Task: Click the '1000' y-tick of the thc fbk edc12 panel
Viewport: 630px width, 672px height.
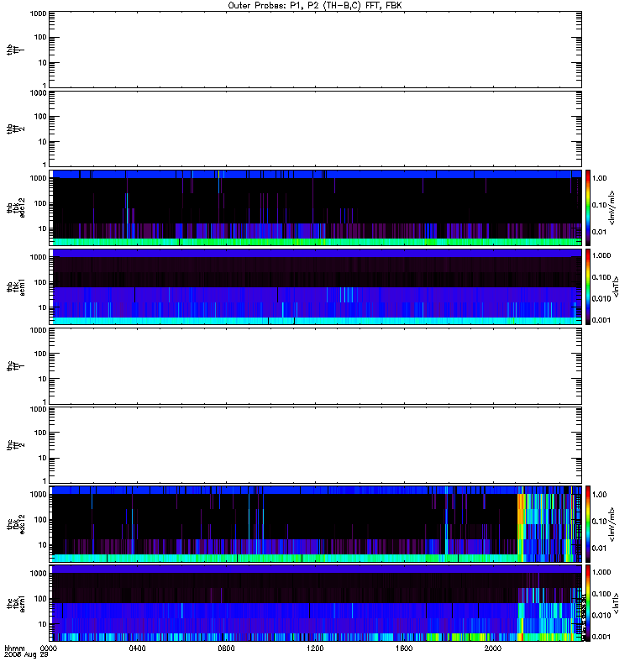Action: coord(39,494)
